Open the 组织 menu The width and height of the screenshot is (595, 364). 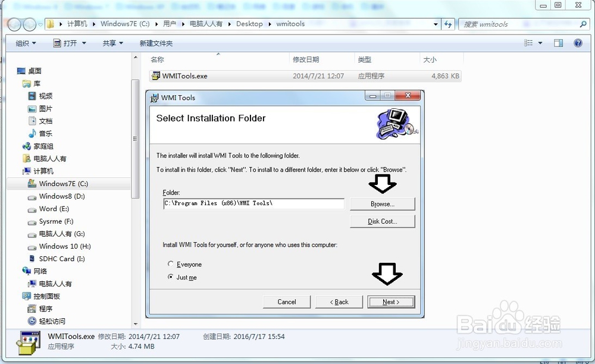pyautogui.click(x=26, y=43)
